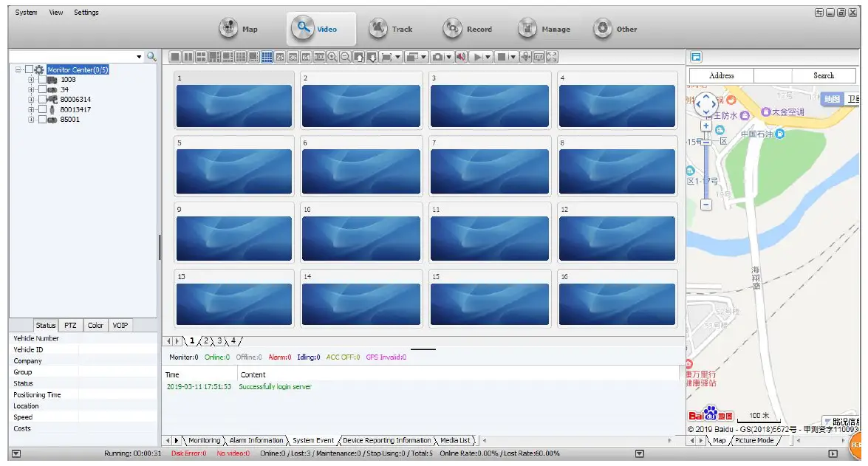
Task: Click the map Search button
Action: click(823, 75)
